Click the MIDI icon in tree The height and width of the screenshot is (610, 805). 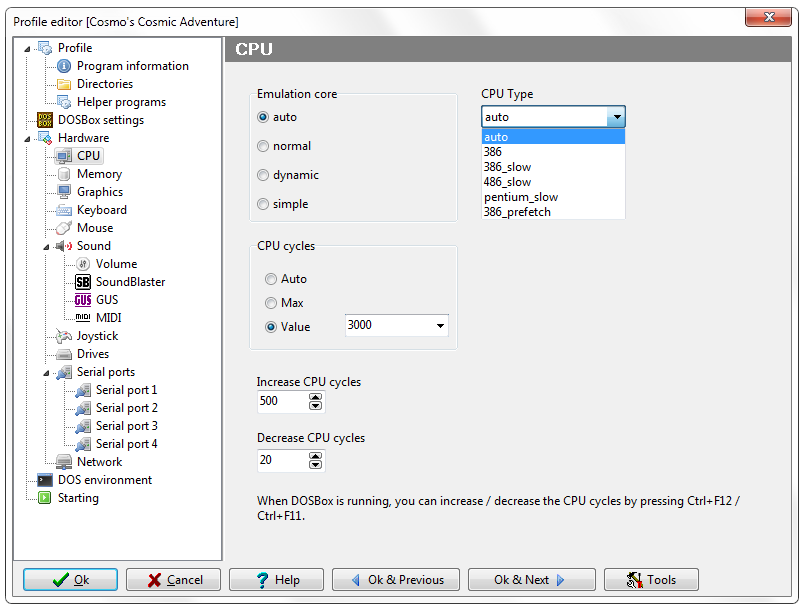click(x=83, y=318)
